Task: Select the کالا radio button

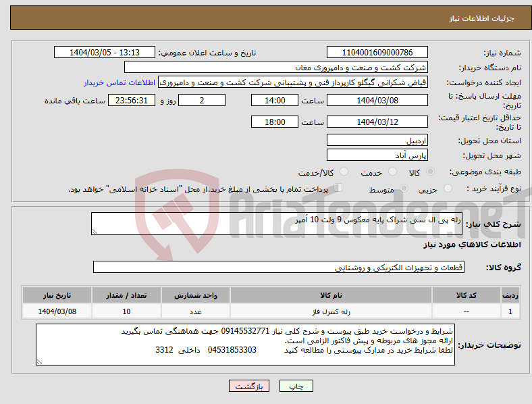Action: (x=430, y=172)
